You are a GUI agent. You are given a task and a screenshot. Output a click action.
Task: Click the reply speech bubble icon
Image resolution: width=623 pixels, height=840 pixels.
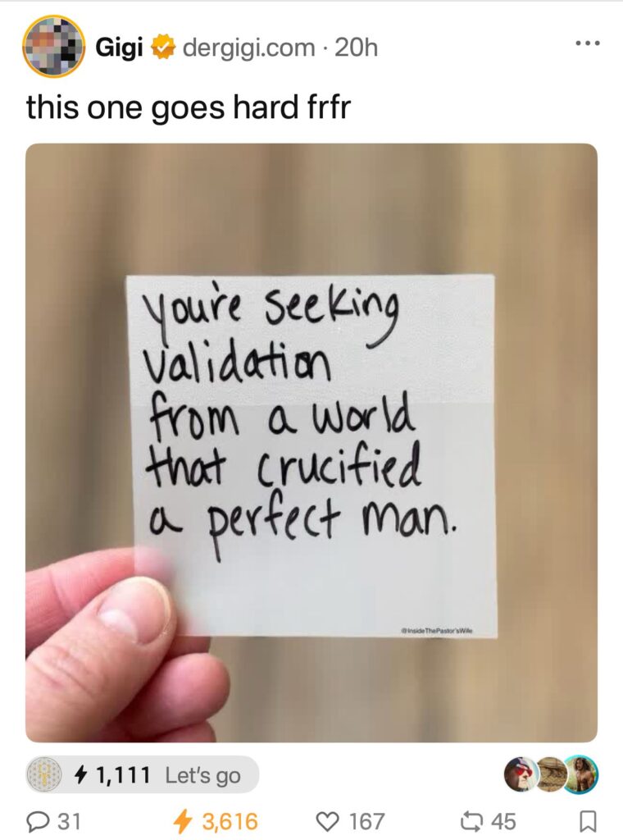pyautogui.click(x=37, y=820)
